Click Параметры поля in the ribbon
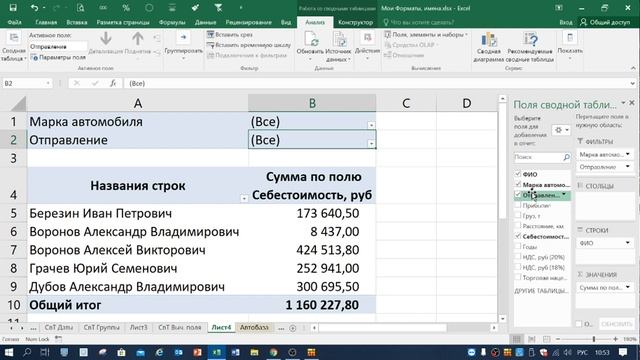The image size is (640, 360). point(58,58)
